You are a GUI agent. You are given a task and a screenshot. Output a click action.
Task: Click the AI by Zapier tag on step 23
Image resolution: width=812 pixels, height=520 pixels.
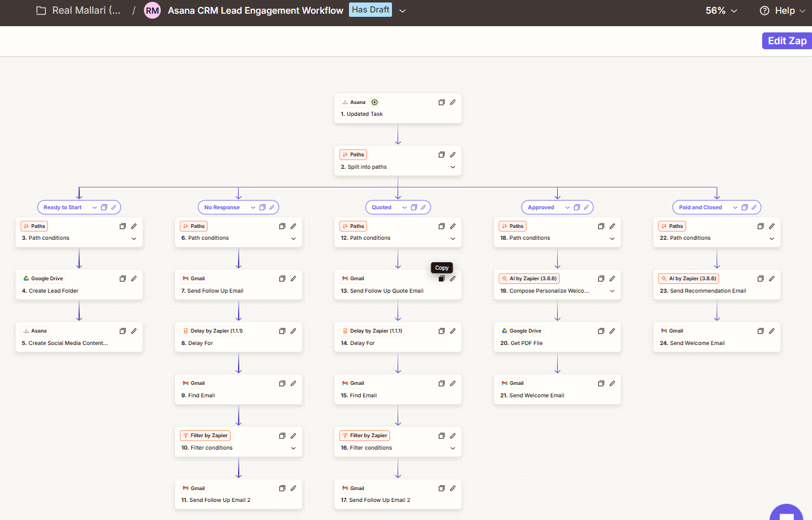pos(689,278)
